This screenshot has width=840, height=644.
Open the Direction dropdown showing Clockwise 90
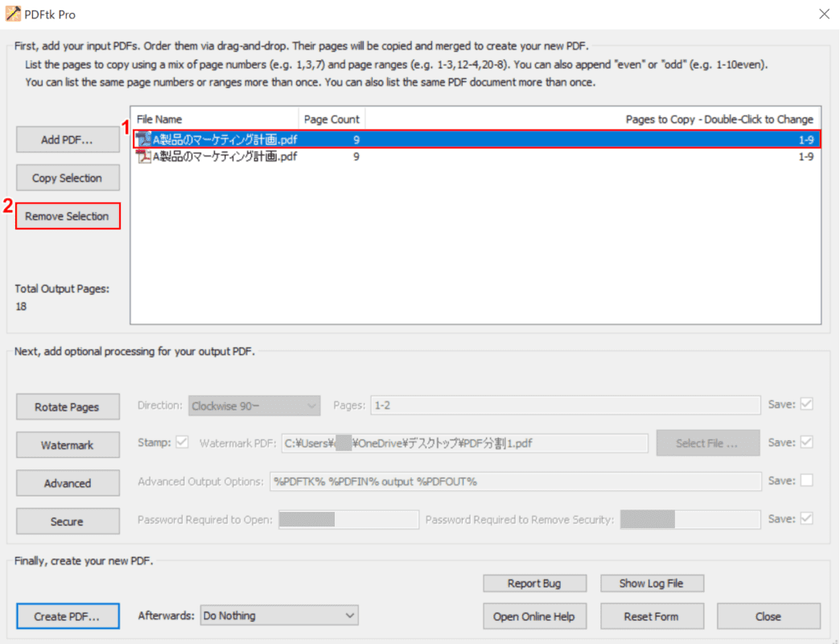(254, 406)
